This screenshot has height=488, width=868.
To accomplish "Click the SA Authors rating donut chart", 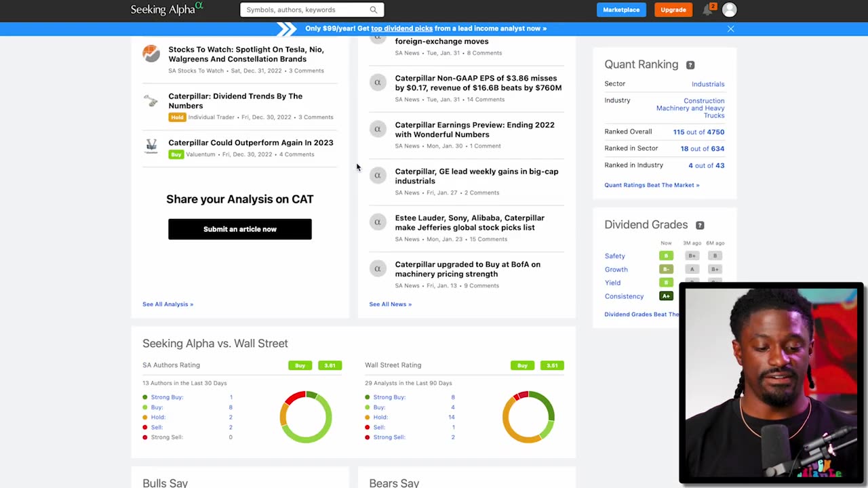I will click(306, 417).
